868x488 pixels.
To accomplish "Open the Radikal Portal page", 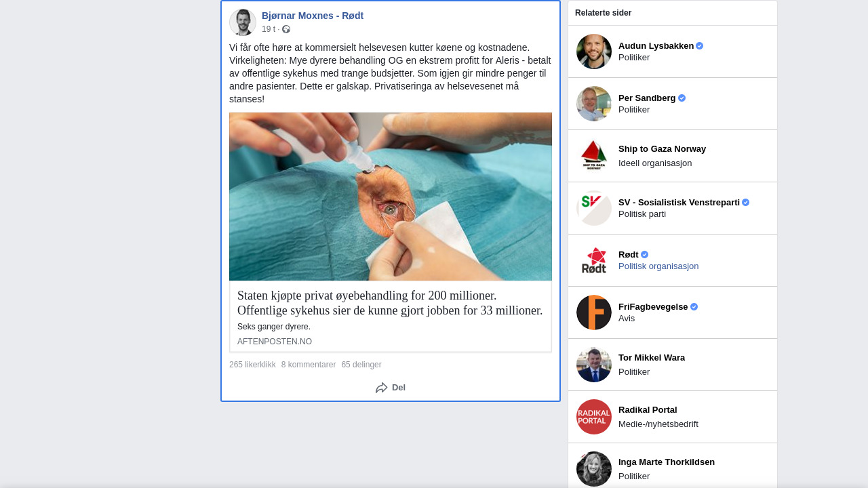I will [648, 410].
